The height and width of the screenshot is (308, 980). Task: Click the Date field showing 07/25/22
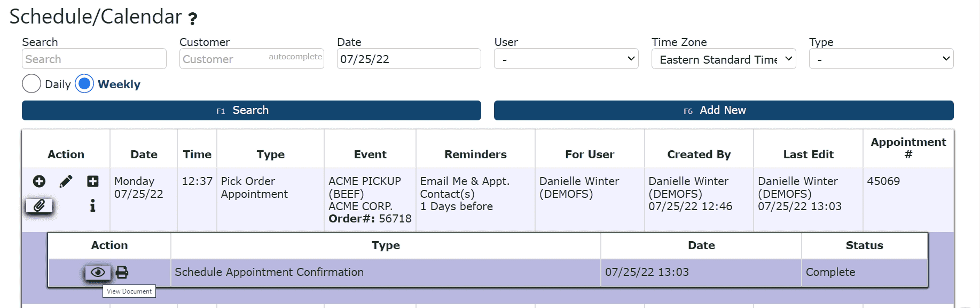(x=409, y=59)
